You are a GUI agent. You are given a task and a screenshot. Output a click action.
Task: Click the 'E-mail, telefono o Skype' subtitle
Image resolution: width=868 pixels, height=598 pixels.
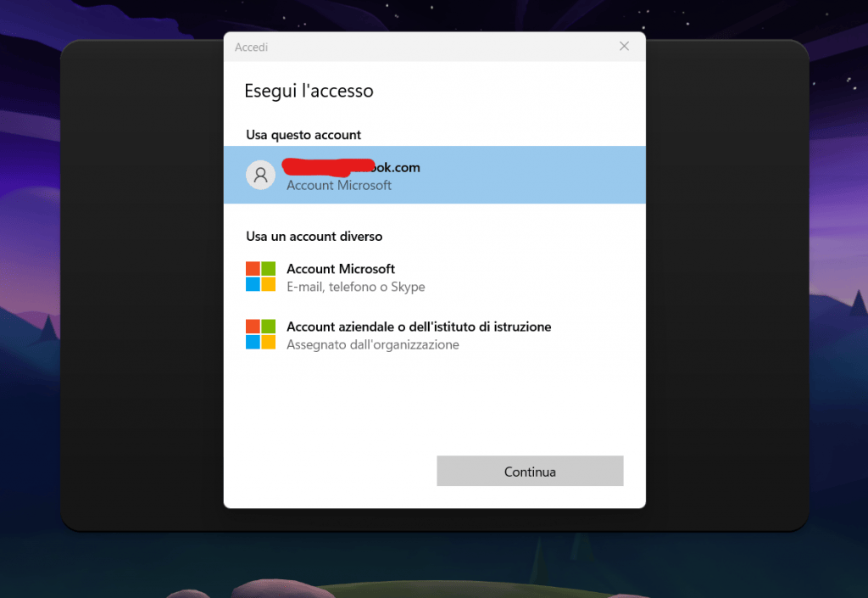point(356,287)
